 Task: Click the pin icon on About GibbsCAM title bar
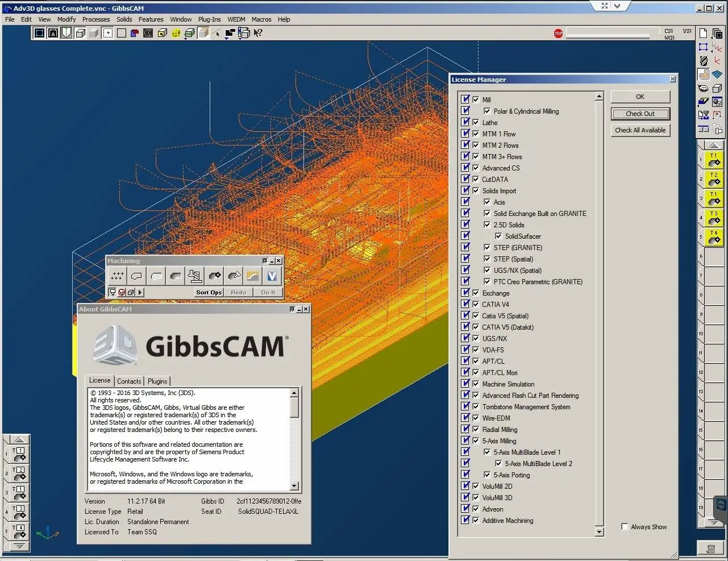click(292, 309)
